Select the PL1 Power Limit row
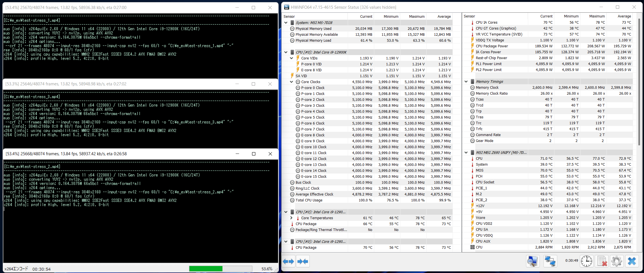The image size is (644, 273). pos(548,64)
